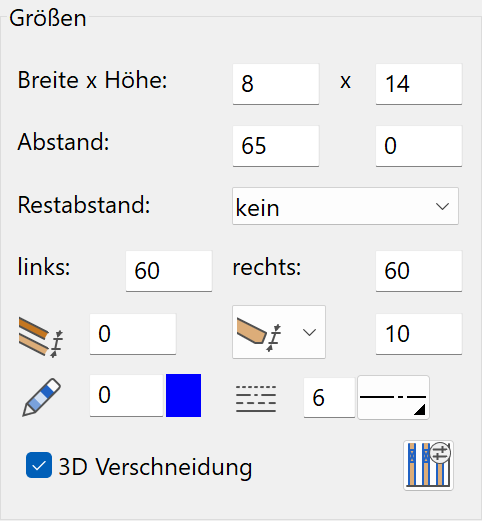Click the second Abstand field containing 0
The height and width of the screenshot is (521, 482).
419,146
